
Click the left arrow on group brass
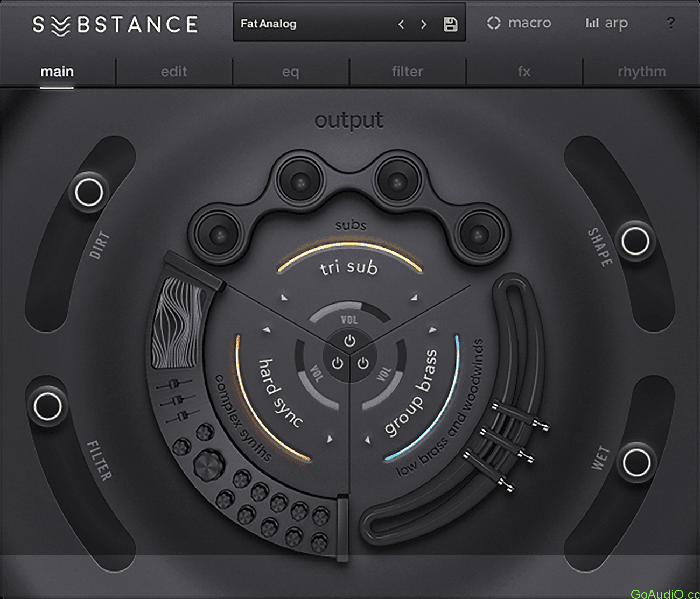(433, 329)
